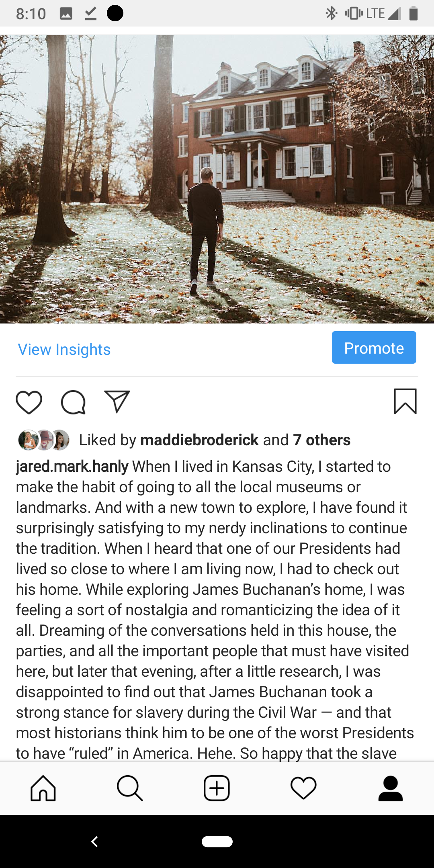Open jared.mark.hanly's profile from caption
The image size is (434, 868).
(72, 467)
